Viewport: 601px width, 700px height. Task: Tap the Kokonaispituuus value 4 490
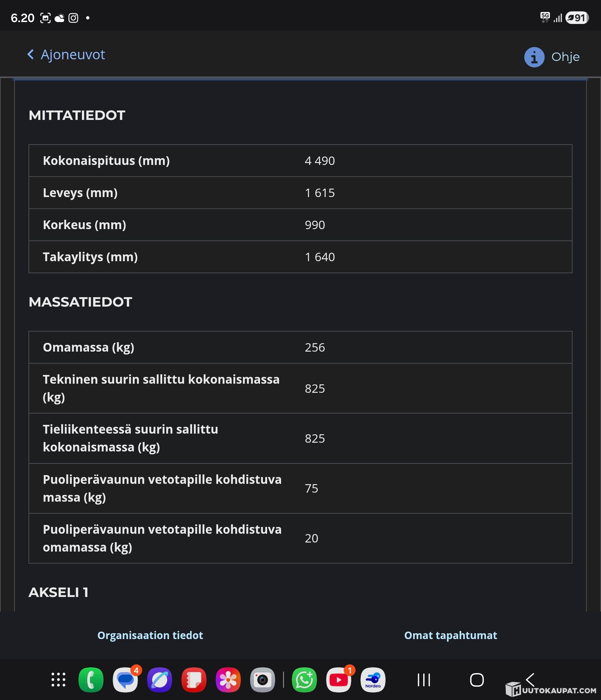click(x=320, y=161)
